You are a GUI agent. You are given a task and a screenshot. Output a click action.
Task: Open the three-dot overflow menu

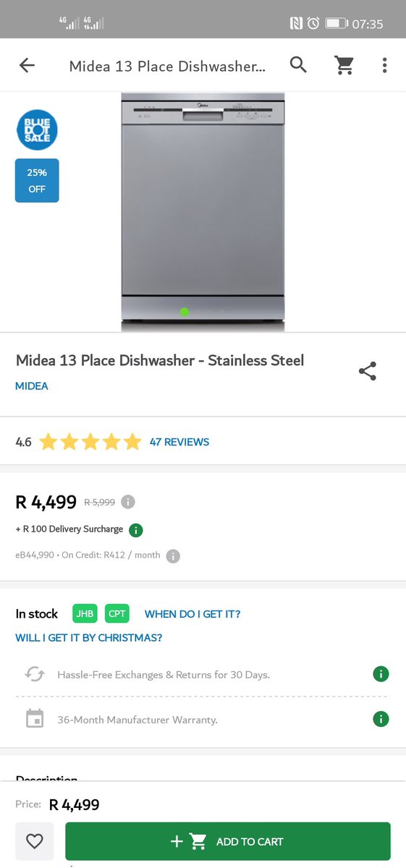384,65
